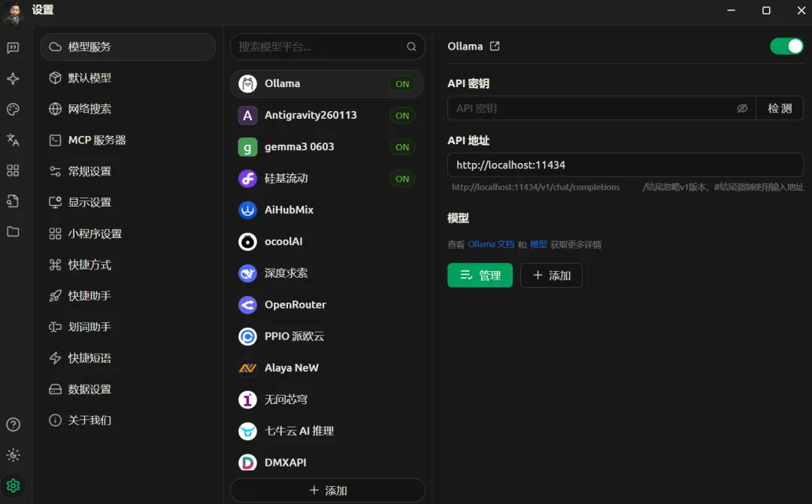Image resolution: width=812 pixels, height=504 pixels.
Task: Toggle the theme sun icon
Action: pyautogui.click(x=13, y=455)
